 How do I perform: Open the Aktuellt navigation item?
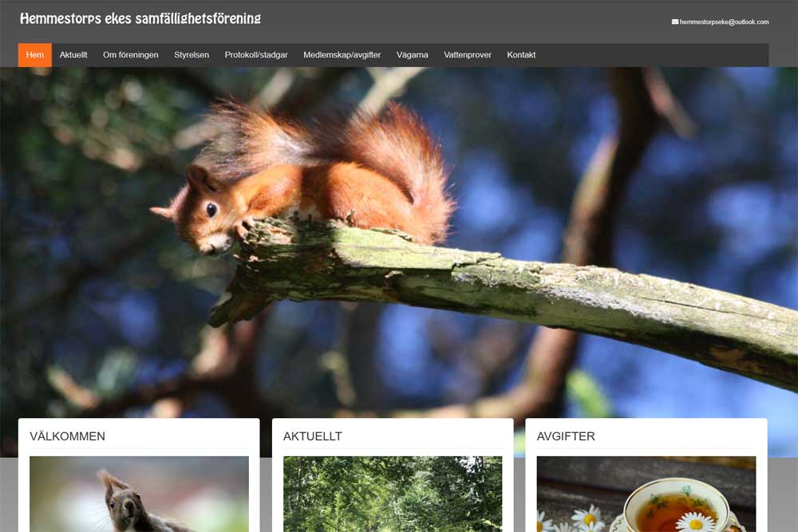point(73,55)
